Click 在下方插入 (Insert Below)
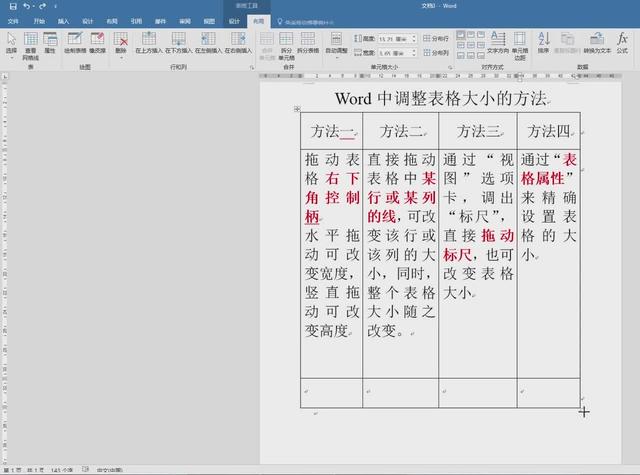 pos(178,43)
